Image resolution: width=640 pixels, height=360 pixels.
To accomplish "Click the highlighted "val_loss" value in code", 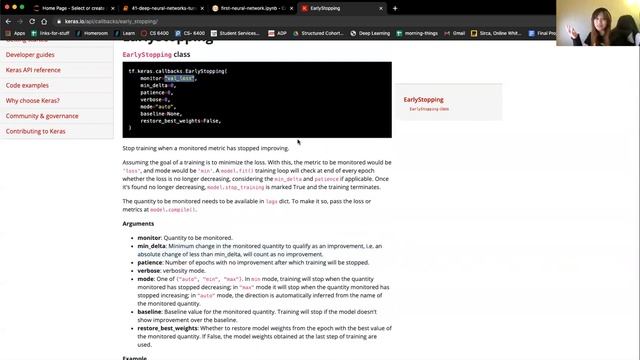I will pyautogui.click(x=179, y=78).
